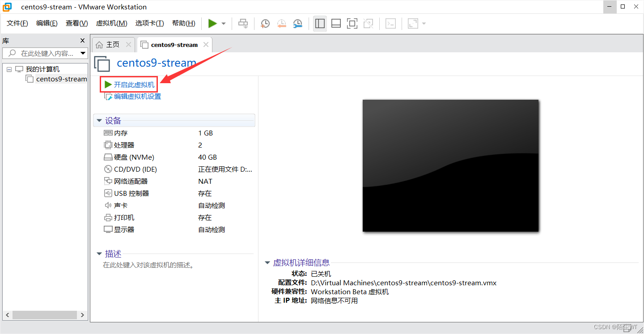The height and width of the screenshot is (334, 644).
Task: Click the revert to snapshot toolbar icon
Action: 281,24
